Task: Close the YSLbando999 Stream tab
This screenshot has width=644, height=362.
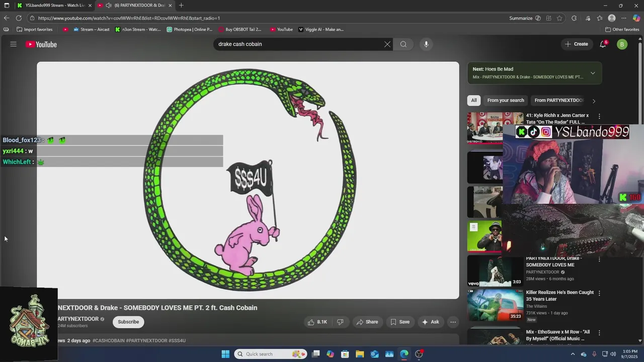Action: (90, 6)
